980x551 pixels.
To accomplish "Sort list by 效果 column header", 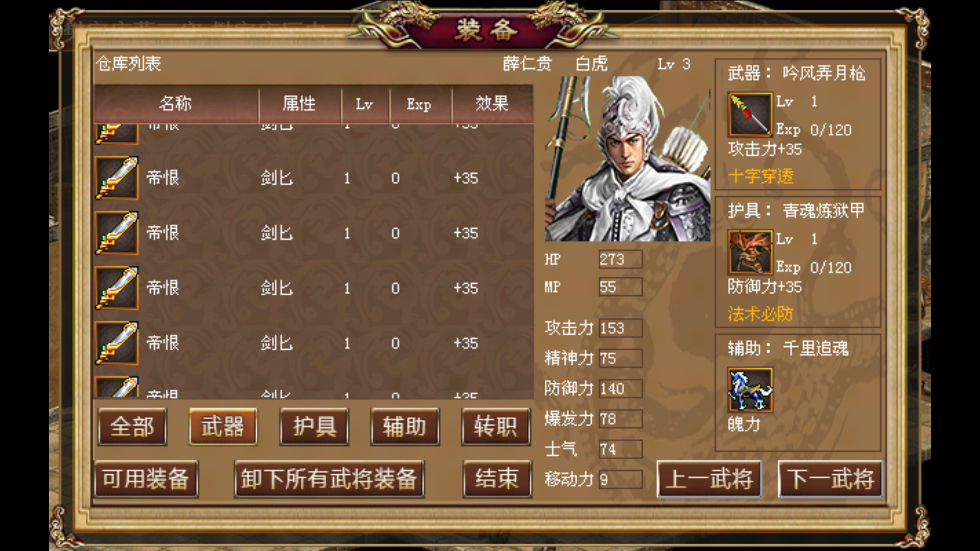I will pos(492,104).
